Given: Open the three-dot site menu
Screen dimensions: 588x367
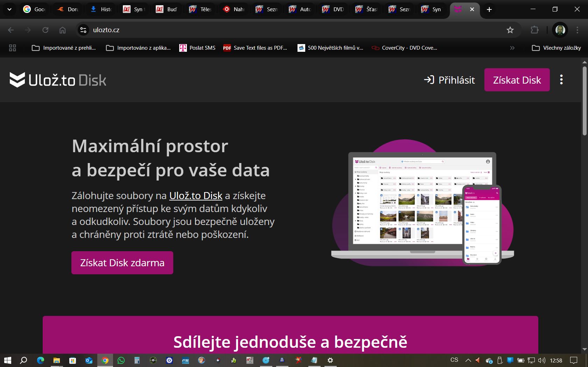Looking at the screenshot, I should pyautogui.click(x=561, y=80).
